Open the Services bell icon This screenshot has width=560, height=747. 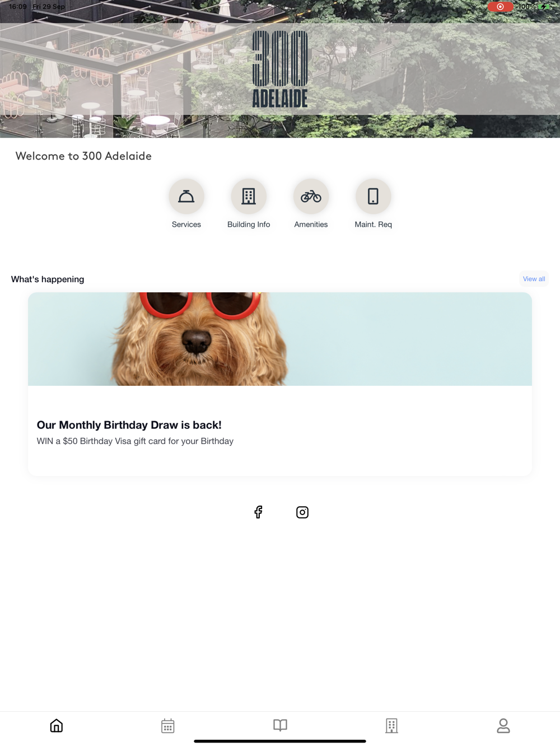coord(186,196)
